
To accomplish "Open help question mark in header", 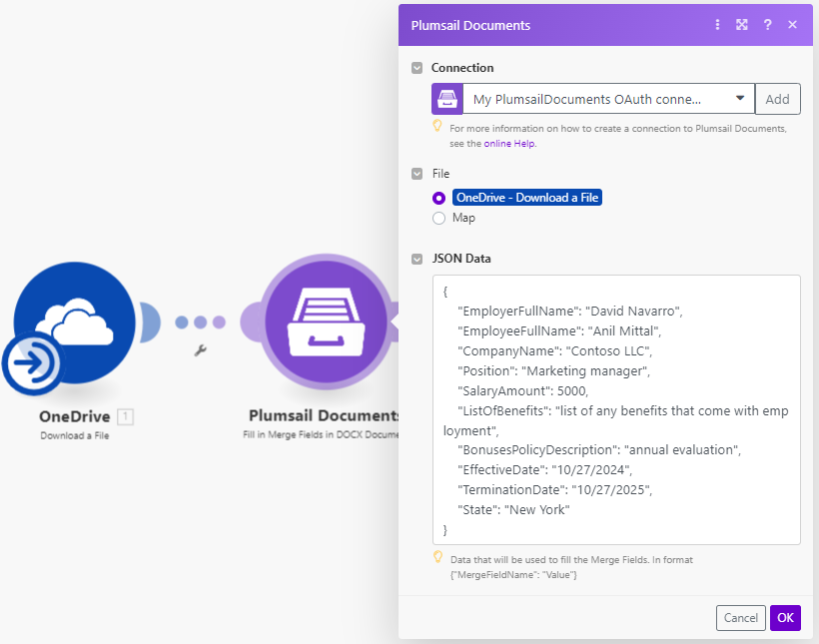I will (x=767, y=25).
